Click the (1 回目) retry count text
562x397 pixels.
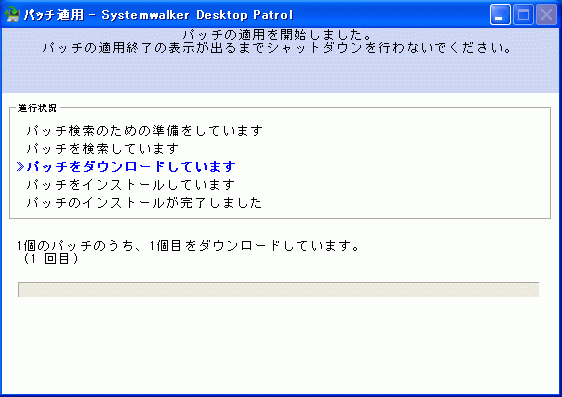(51, 258)
